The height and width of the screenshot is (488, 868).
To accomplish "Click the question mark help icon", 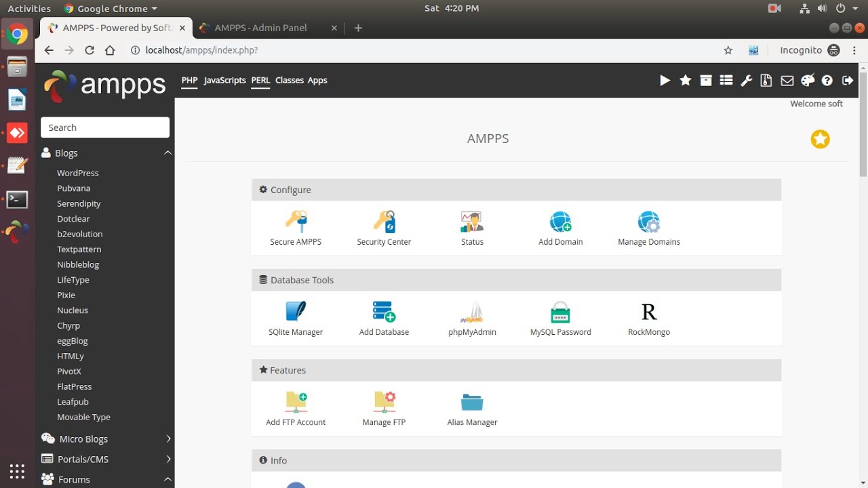I will [827, 81].
